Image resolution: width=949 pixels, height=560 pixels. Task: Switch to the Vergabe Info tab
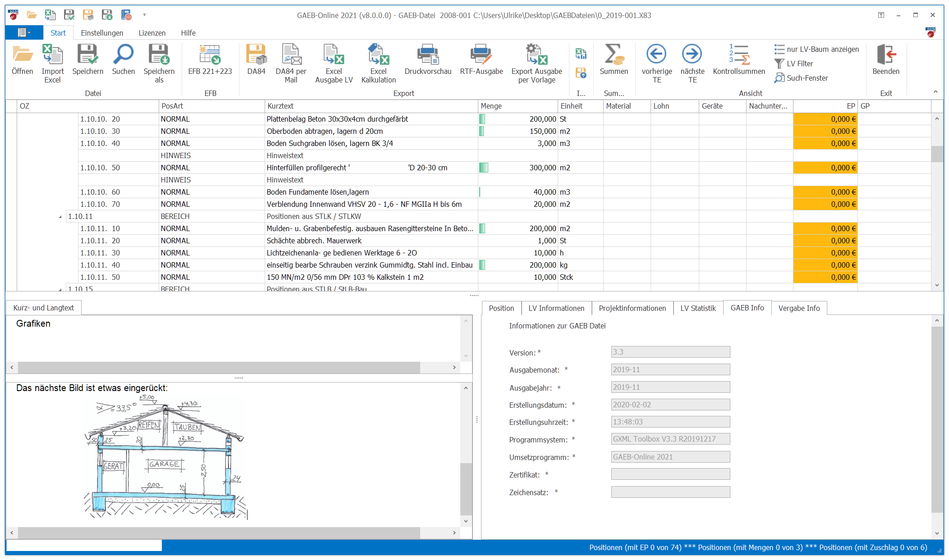click(799, 308)
